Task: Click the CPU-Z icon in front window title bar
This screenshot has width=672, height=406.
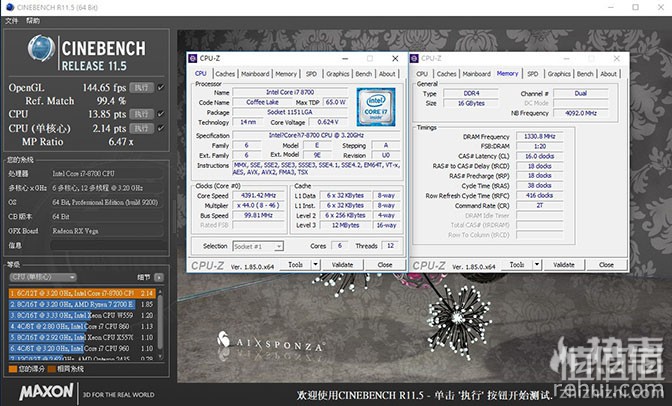Action: coord(193,58)
